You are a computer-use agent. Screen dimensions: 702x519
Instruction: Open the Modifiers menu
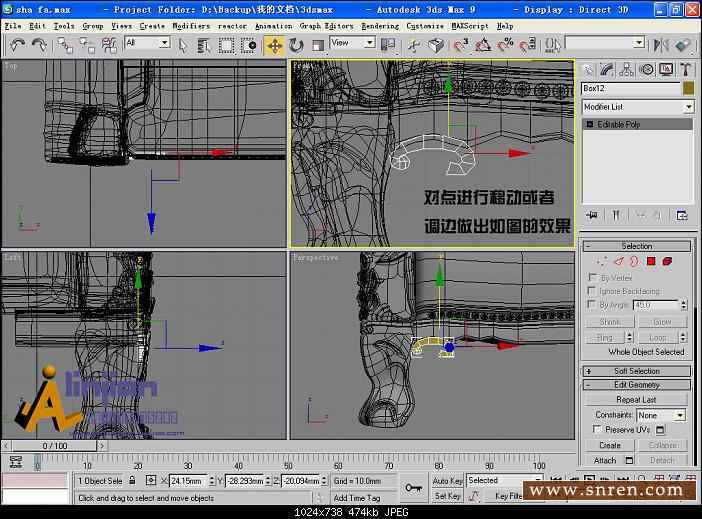[191, 26]
